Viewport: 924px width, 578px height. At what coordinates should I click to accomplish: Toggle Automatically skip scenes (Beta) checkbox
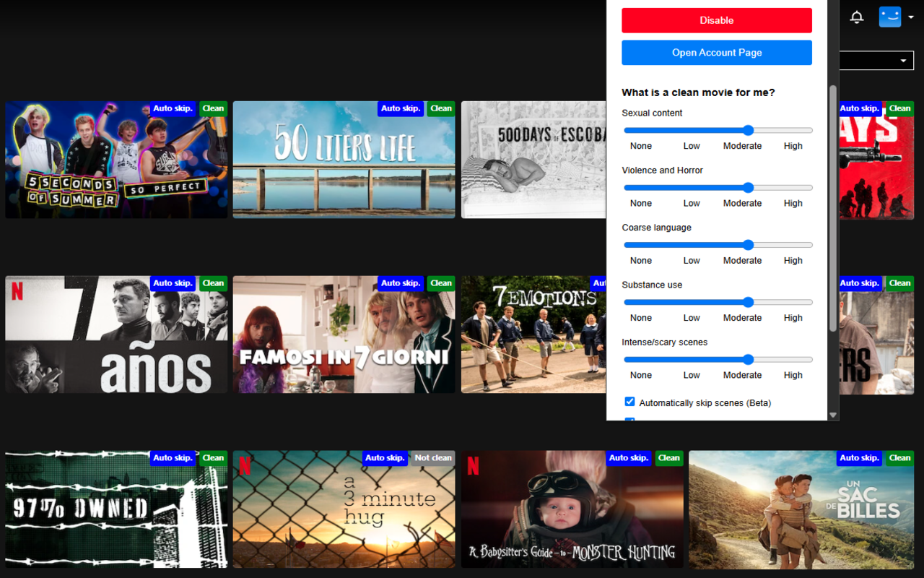[629, 402]
